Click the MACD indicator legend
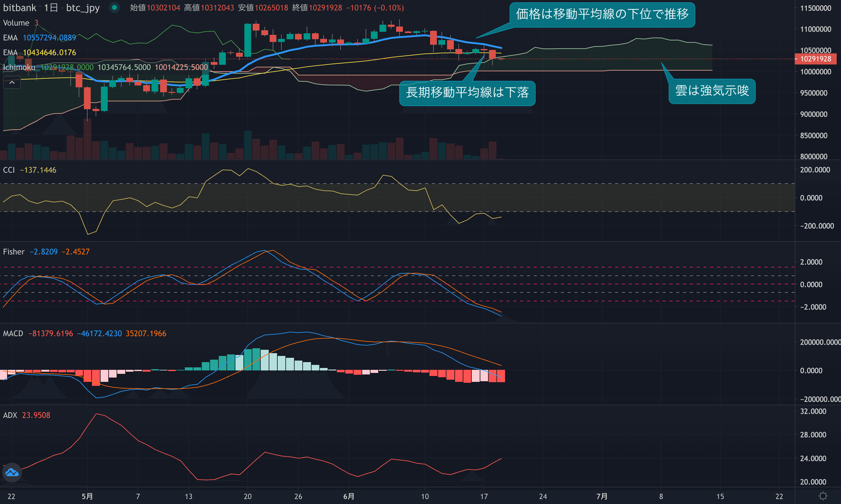841x504 pixels. [x=13, y=333]
